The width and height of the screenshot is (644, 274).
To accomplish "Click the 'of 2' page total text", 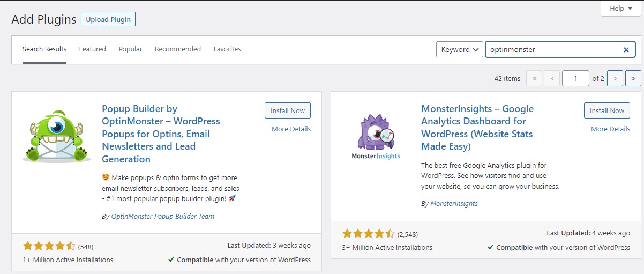I will pyautogui.click(x=598, y=78).
